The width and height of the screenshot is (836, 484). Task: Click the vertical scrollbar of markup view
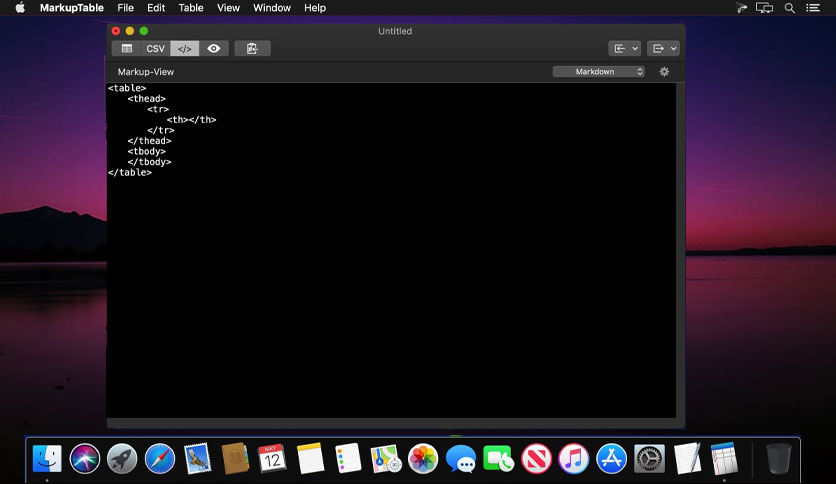click(x=680, y=251)
